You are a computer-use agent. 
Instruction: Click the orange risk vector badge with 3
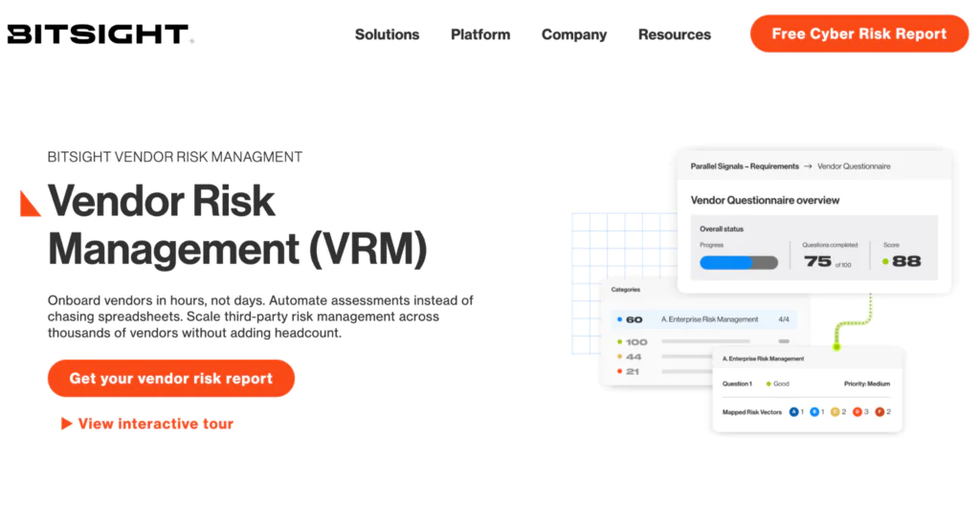click(x=857, y=412)
